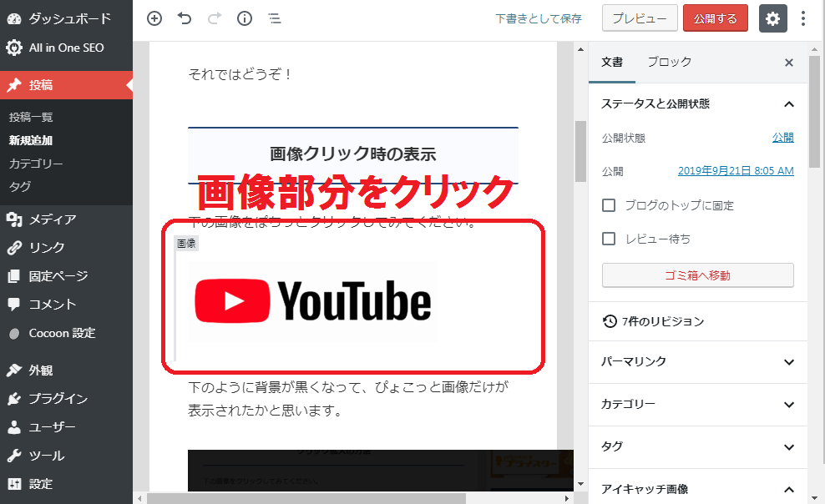Click the editor vertical scrollbar thumb
Viewport: 825px width, 504px height.
580,151
